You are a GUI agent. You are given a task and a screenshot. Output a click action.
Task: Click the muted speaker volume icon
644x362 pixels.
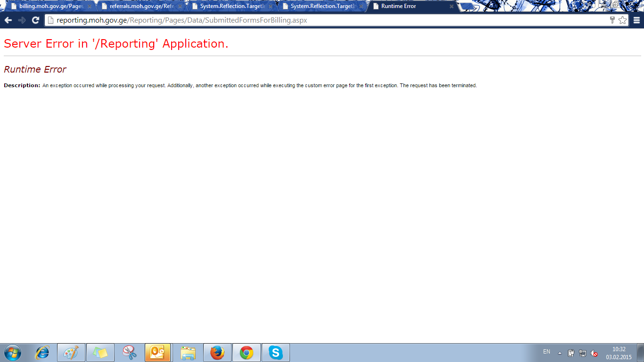tap(594, 353)
